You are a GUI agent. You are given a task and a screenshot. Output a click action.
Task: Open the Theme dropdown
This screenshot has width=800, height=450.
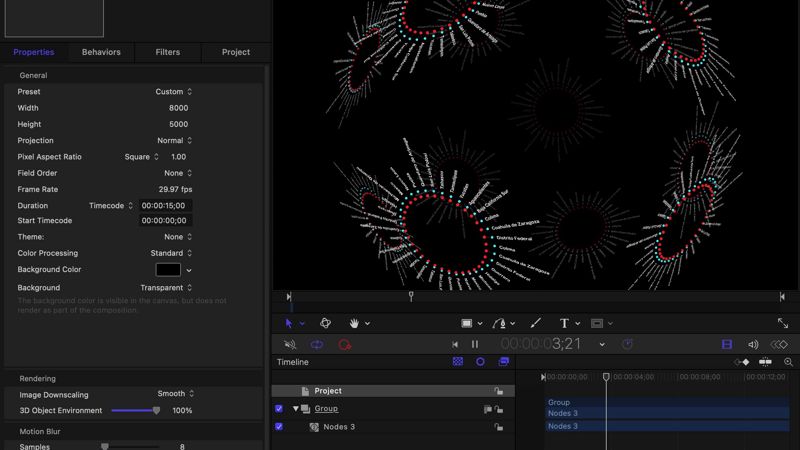(178, 237)
